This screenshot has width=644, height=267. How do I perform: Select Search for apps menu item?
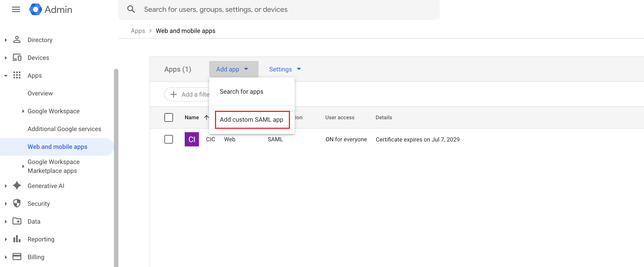241,91
